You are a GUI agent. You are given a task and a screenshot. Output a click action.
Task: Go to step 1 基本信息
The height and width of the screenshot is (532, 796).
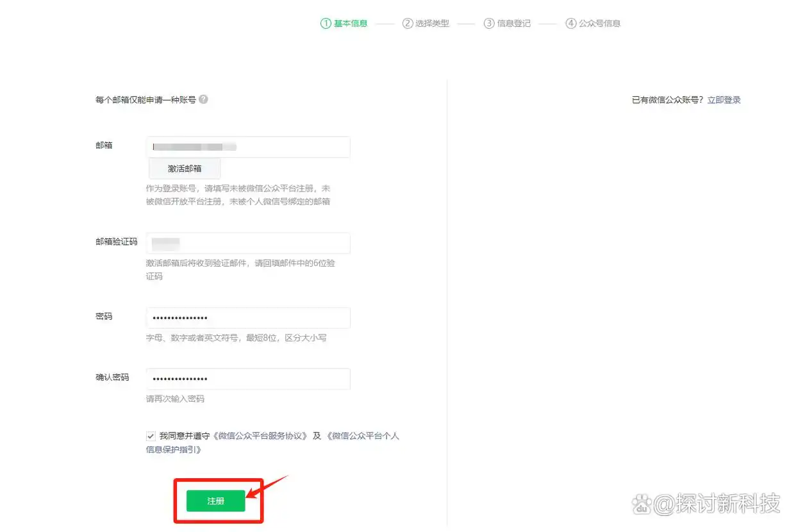point(344,24)
